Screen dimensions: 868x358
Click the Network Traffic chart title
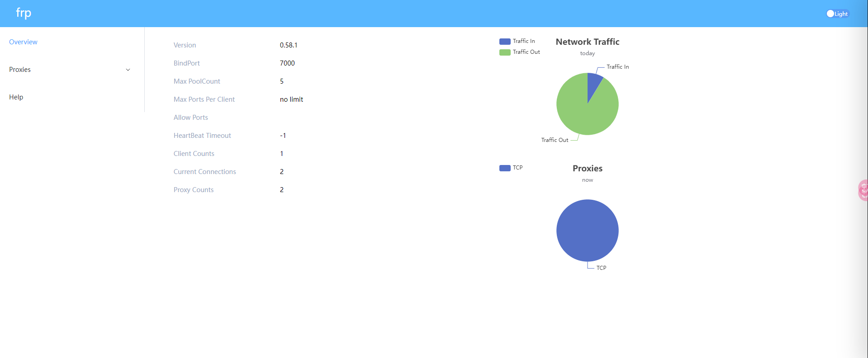click(587, 42)
